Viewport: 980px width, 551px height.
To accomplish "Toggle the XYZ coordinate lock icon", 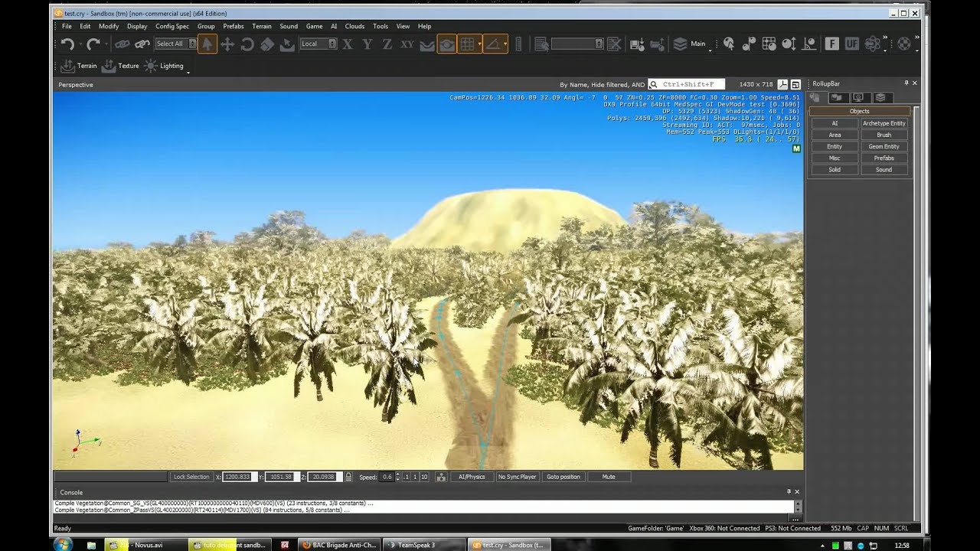I will click(x=348, y=477).
